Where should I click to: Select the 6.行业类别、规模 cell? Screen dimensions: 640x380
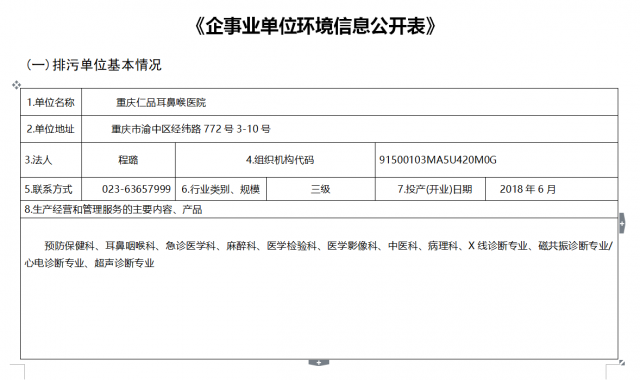221,189
